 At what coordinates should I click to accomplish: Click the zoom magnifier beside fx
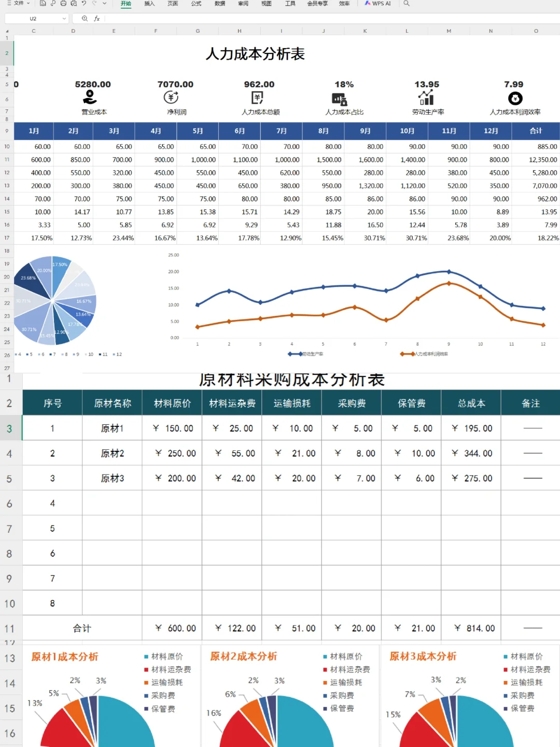(x=85, y=19)
